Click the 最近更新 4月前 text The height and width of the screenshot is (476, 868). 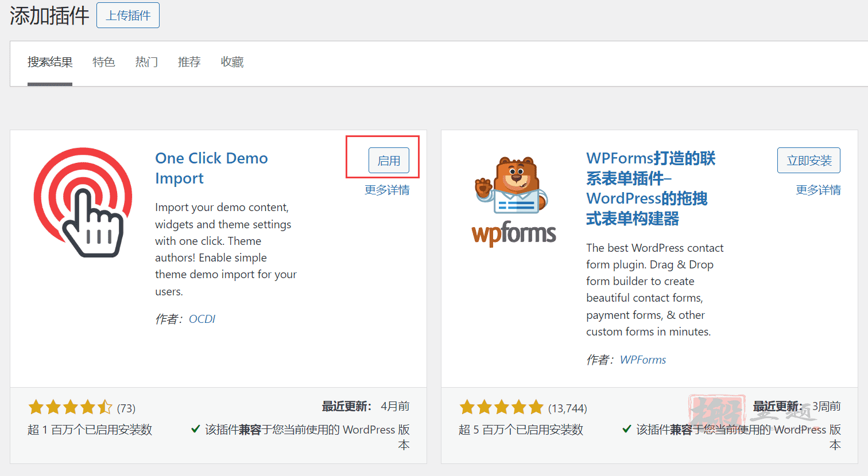click(366, 406)
